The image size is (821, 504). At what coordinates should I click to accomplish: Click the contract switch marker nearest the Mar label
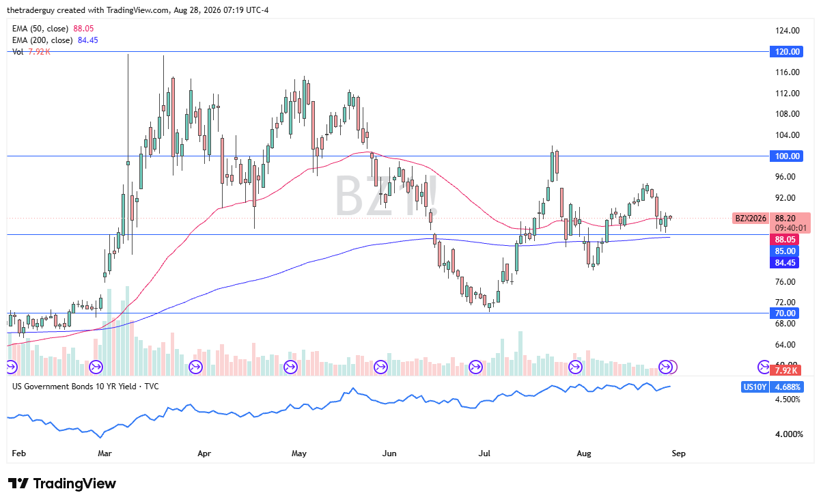[96, 367]
